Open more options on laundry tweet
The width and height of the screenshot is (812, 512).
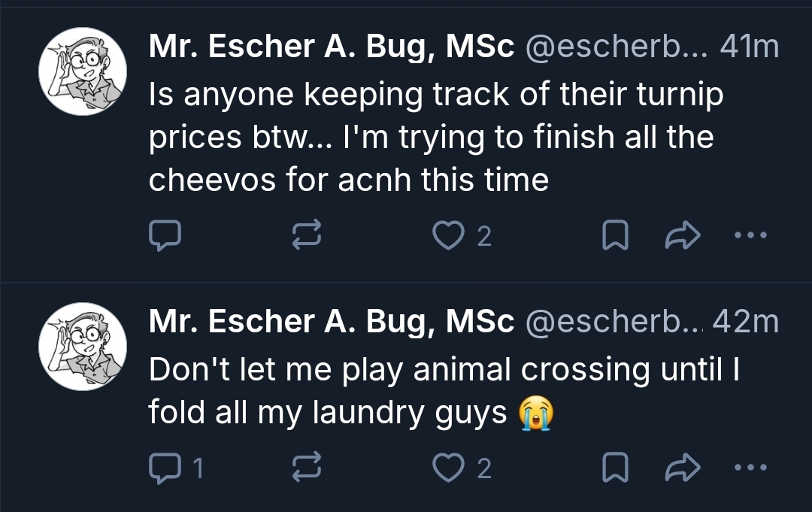pyautogui.click(x=750, y=469)
